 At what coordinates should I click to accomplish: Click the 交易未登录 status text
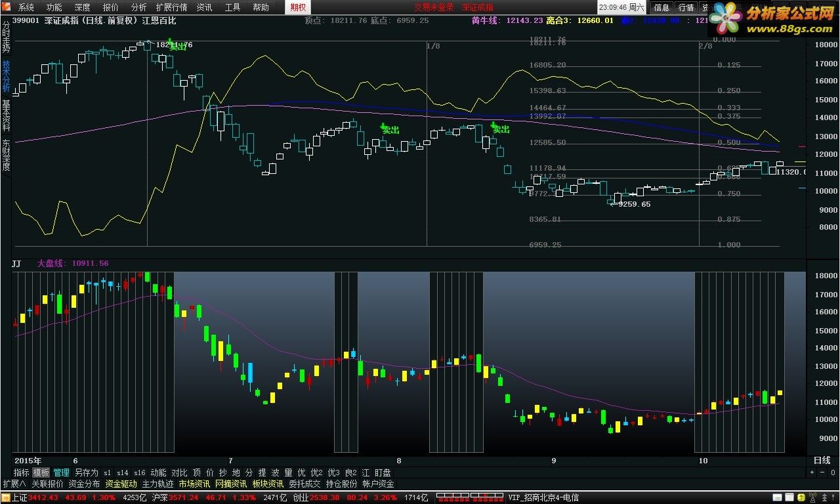point(434,7)
